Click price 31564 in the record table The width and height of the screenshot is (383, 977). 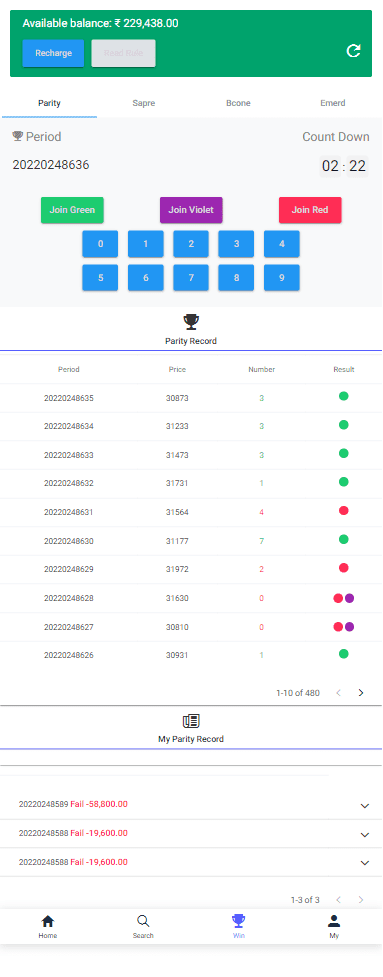(x=177, y=513)
